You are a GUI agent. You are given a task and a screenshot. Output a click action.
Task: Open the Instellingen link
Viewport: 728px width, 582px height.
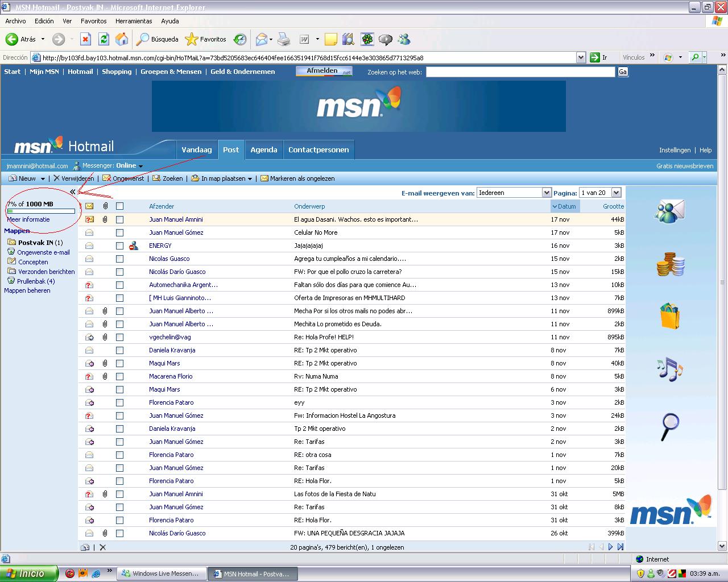675,150
